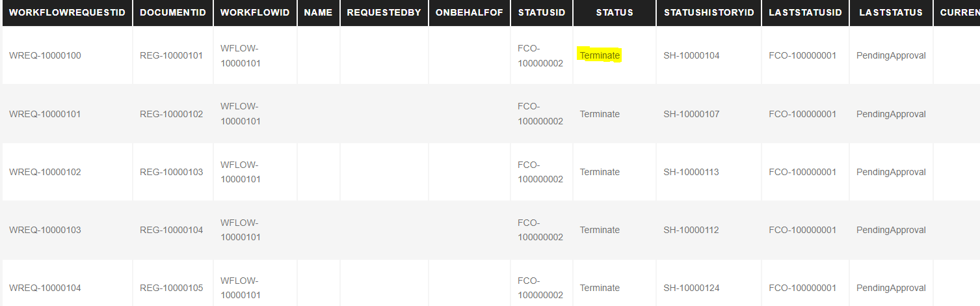Click the REQUESTEDBY column header
980x306 pixels.
coord(384,13)
